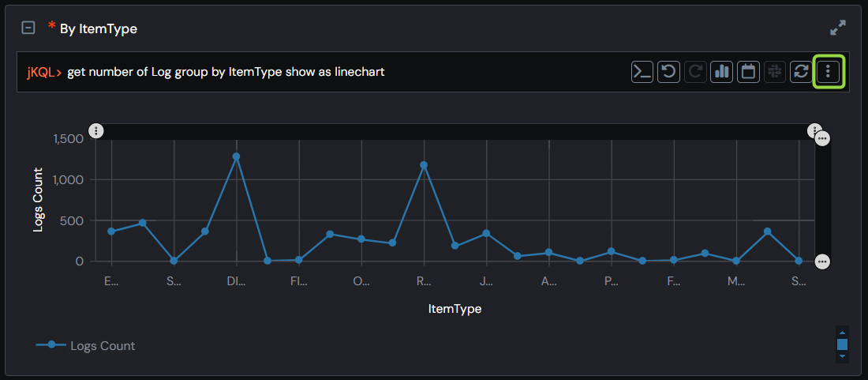This screenshot has height=380, width=868.
Task: Click the 'E...' x-axis label
Action: click(x=111, y=281)
